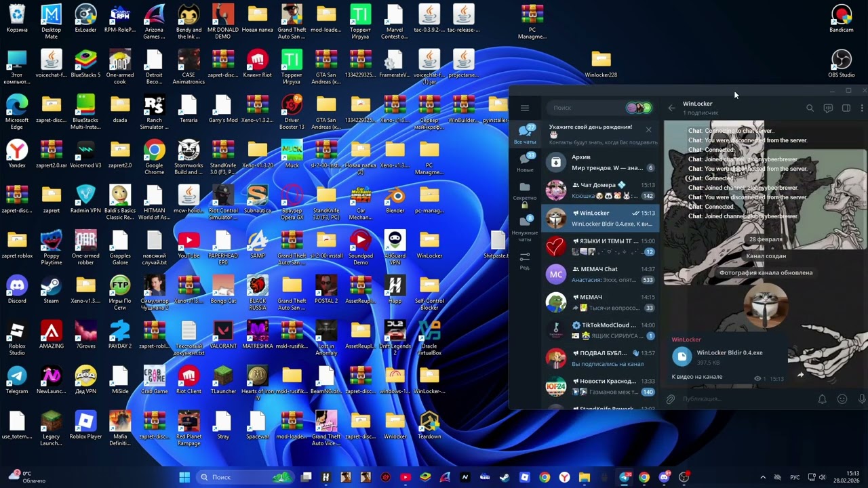Switch to 'Новые' folder tab
The width and height of the screenshot is (868, 488).
point(524,162)
